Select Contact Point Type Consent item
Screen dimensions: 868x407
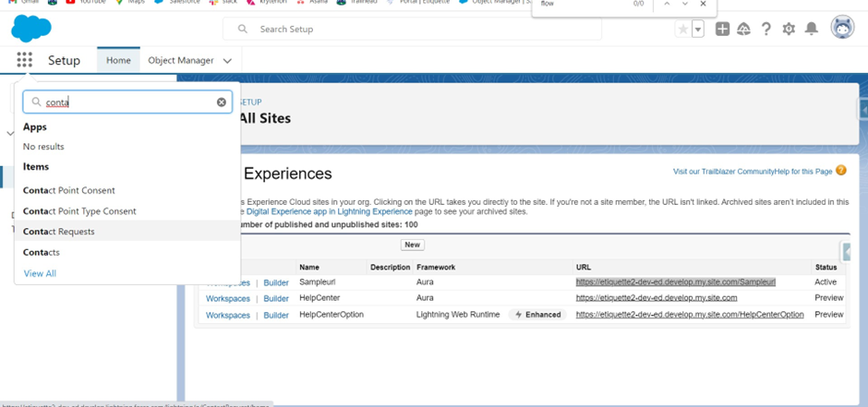point(127,211)
